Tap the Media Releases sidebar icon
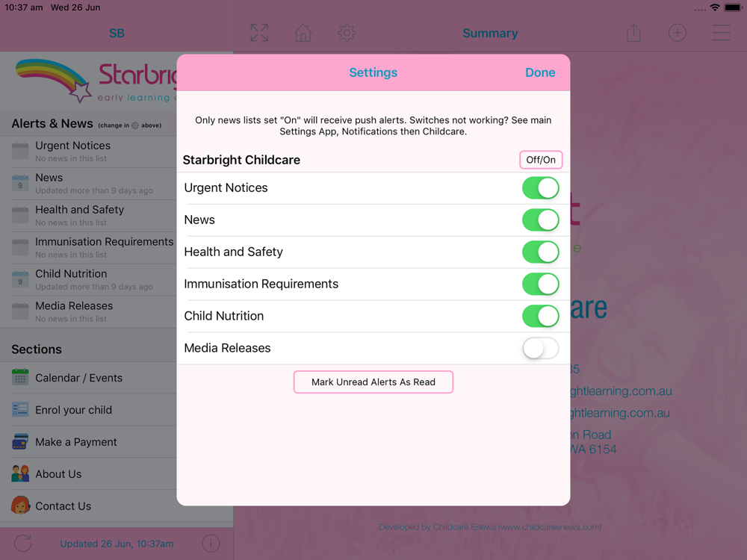 [20, 311]
